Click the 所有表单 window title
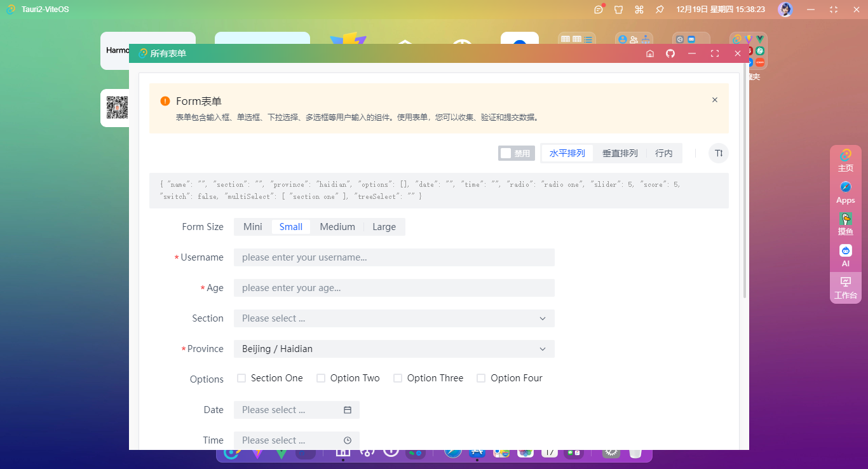Image resolution: width=868 pixels, height=469 pixels. pyautogui.click(x=168, y=53)
